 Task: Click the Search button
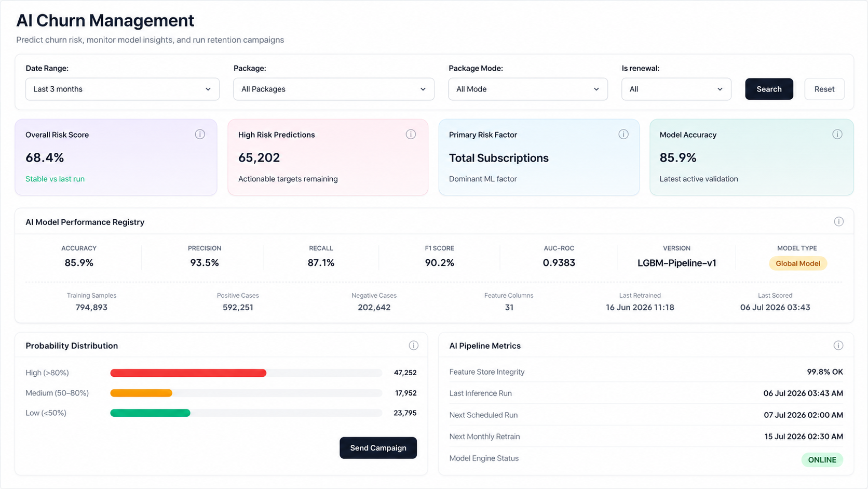click(x=769, y=89)
